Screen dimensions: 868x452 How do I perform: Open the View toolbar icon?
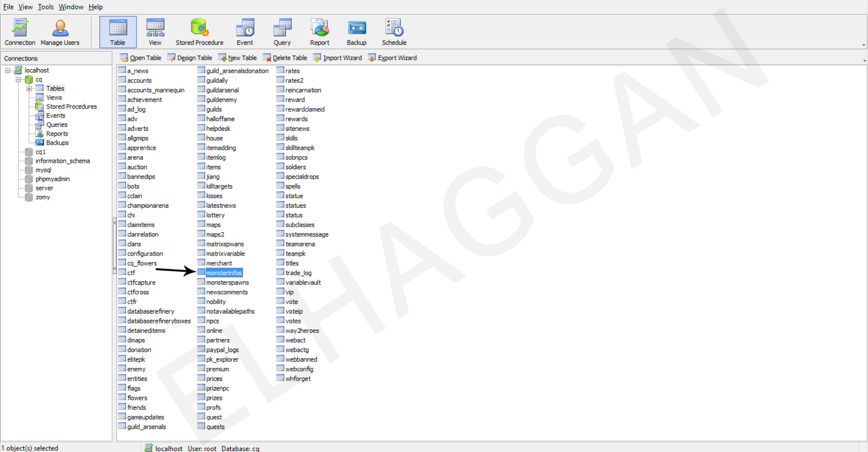tap(155, 32)
